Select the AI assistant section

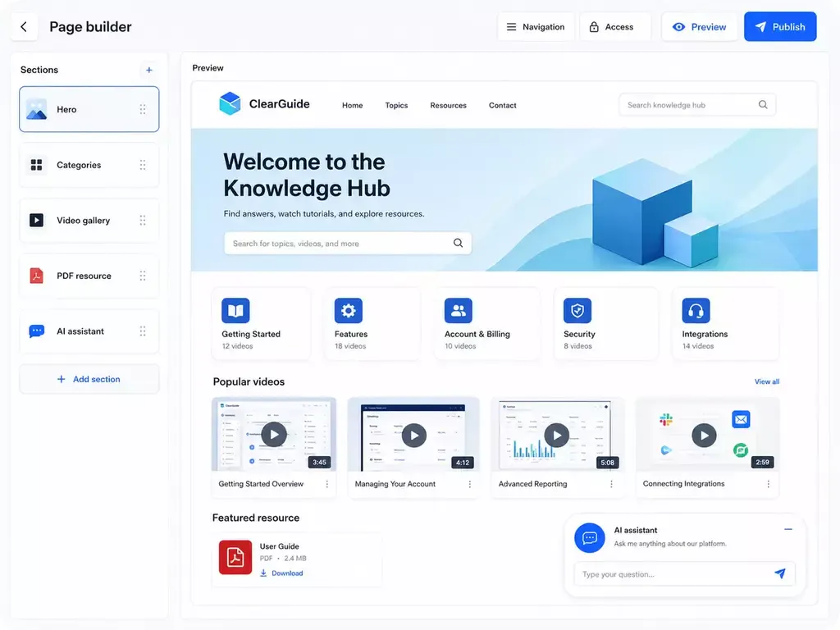click(89, 331)
